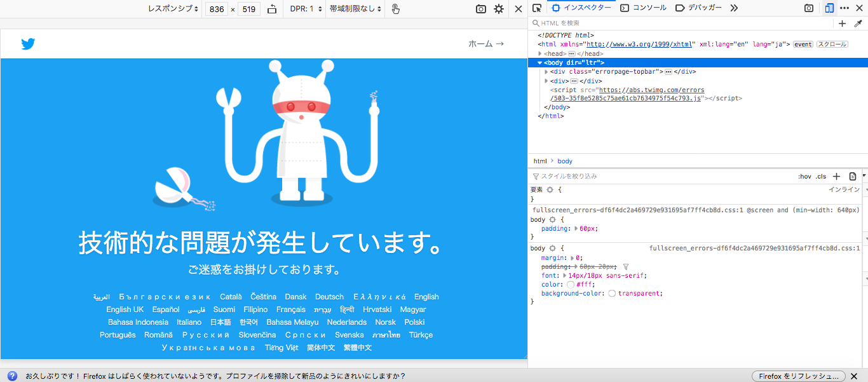
Task: Highlight elements matching first body selector
Action: 552,219
